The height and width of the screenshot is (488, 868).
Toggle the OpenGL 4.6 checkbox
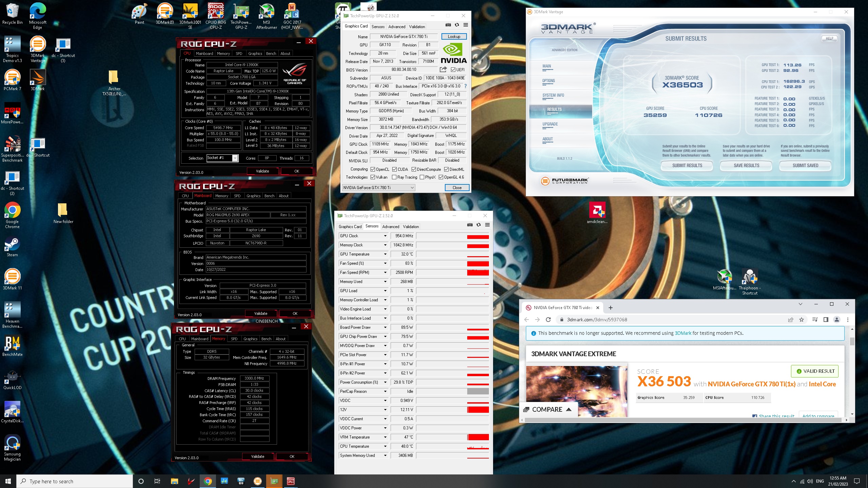(x=441, y=177)
